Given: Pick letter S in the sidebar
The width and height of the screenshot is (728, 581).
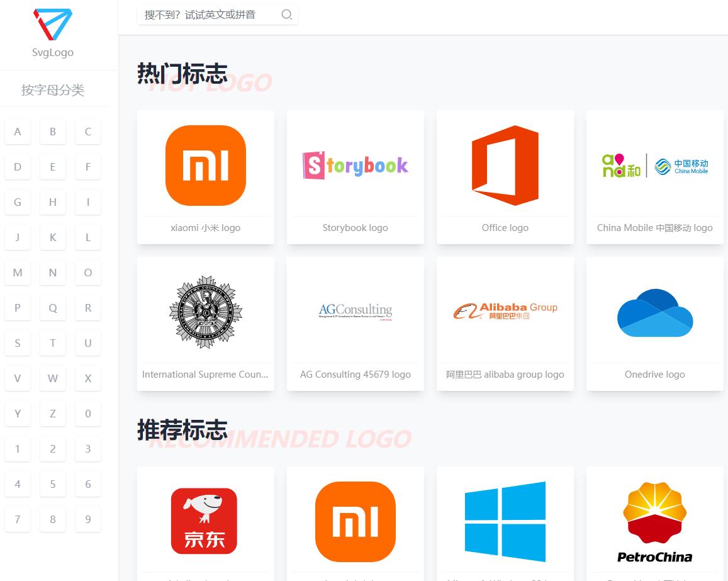Looking at the screenshot, I should (18, 343).
